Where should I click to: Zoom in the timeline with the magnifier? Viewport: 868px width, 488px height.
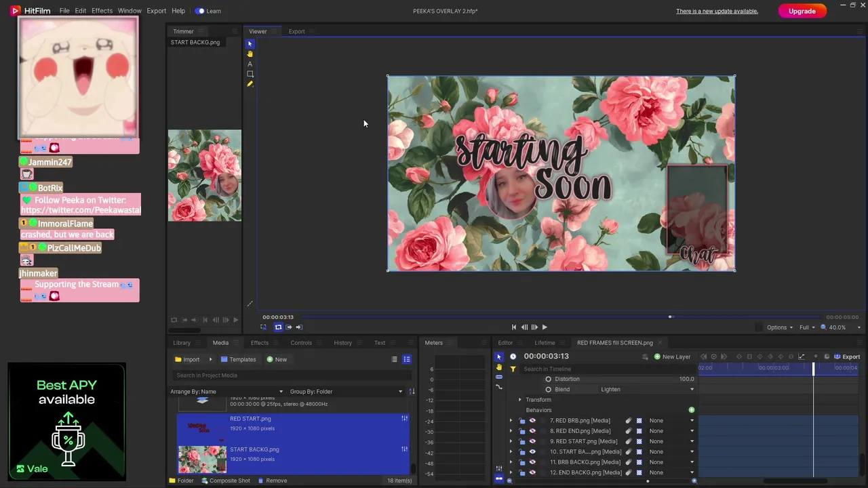(x=694, y=481)
